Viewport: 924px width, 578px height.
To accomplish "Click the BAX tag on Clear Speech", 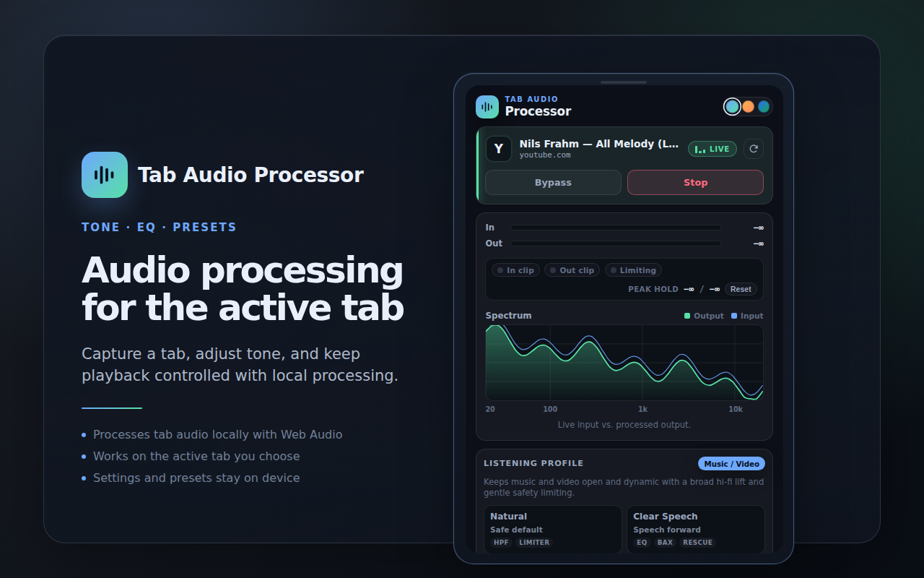I will pyautogui.click(x=665, y=543).
